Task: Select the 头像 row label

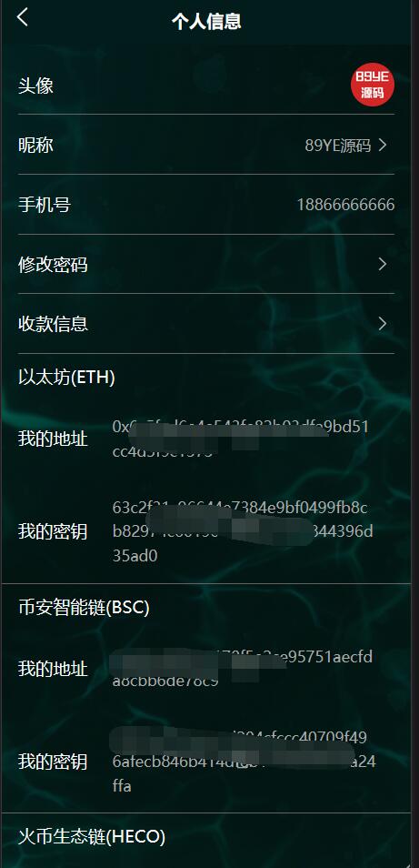Action: click(x=35, y=86)
